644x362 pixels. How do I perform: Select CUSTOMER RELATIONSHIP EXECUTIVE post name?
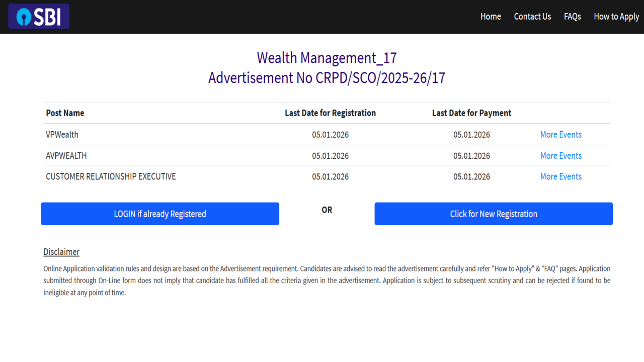click(x=111, y=176)
